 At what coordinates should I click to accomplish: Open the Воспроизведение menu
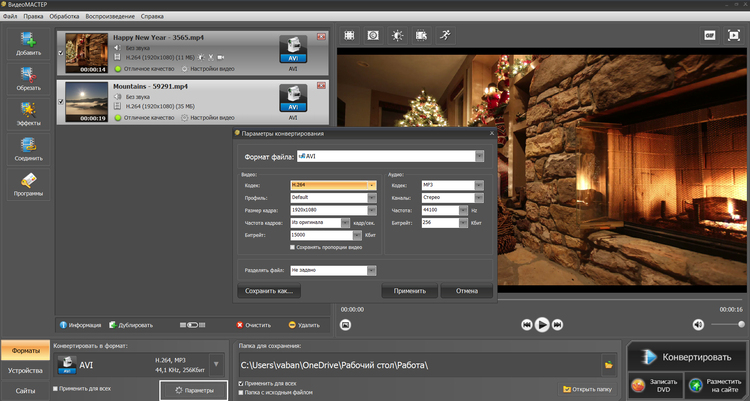[110, 16]
